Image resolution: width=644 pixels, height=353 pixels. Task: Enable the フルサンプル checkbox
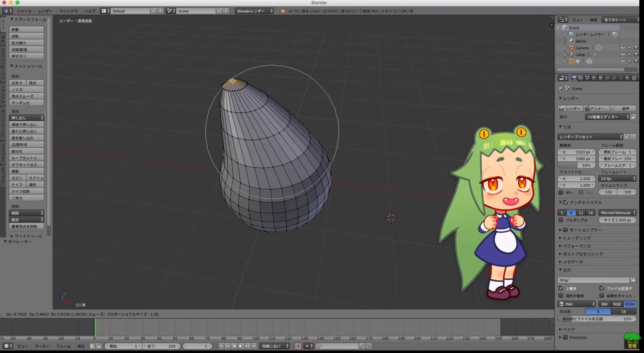pyautogui.click(x=561, y=220)
